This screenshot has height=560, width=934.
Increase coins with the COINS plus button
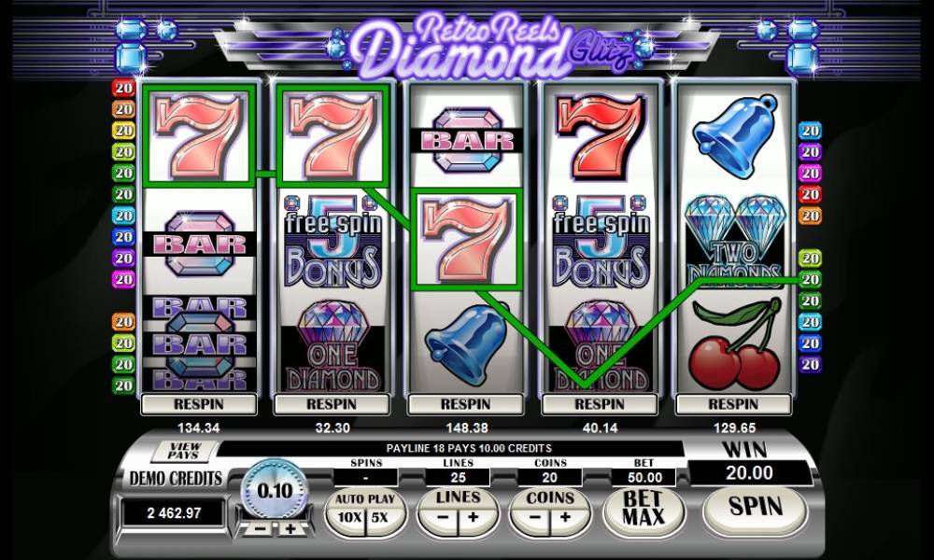[x=565, y=518]
